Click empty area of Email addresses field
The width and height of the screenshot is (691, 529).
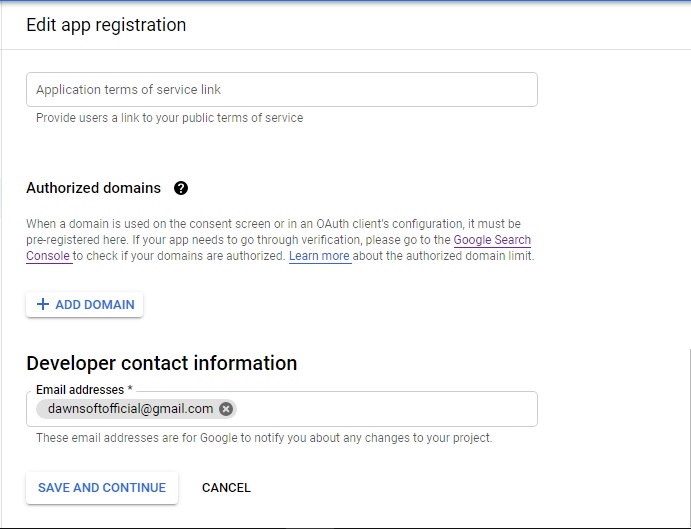coord(386,409)
